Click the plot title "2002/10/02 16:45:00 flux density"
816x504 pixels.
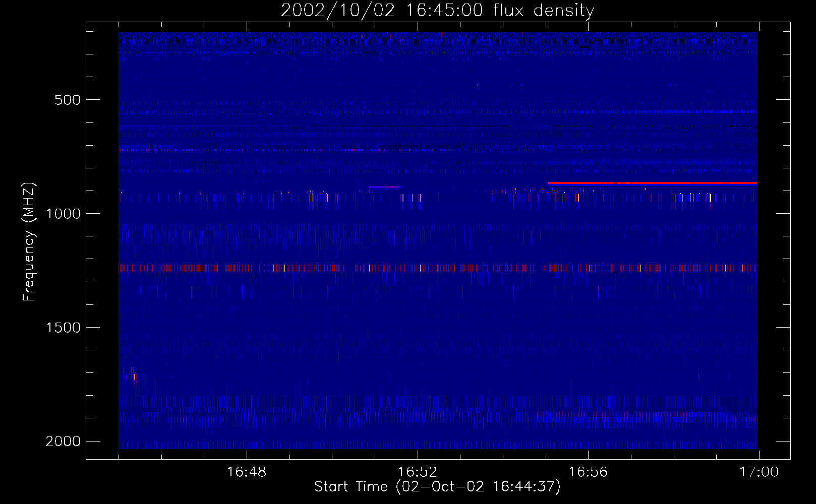tap(437, 10)
